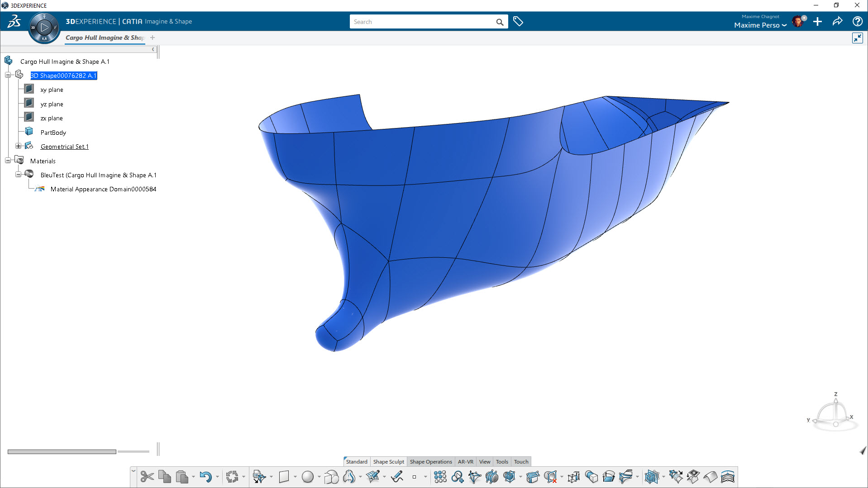Select Material Appearance Domain0000584
Screen dimensions: 868x488
(x=103, y=189)
